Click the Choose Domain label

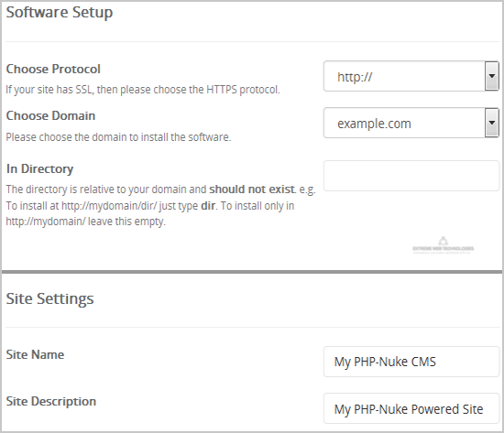tap(50, 115)
